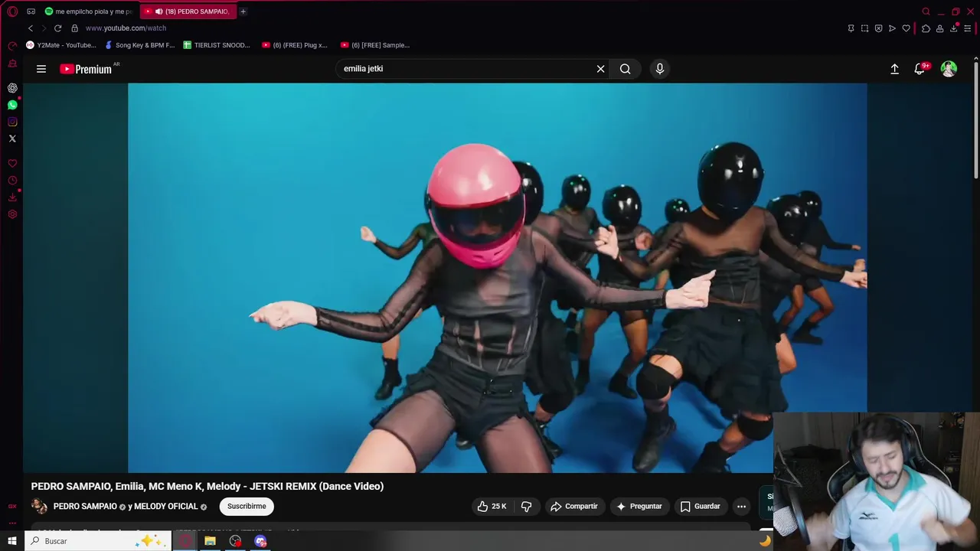Viewport: 980px width, 551px height.
Task: Open TIERLIST SNOOD bookmark
Action: [217, 45]
